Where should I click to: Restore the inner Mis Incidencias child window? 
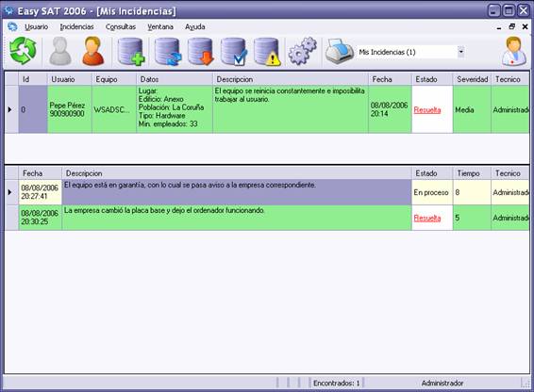coord(512,26)
